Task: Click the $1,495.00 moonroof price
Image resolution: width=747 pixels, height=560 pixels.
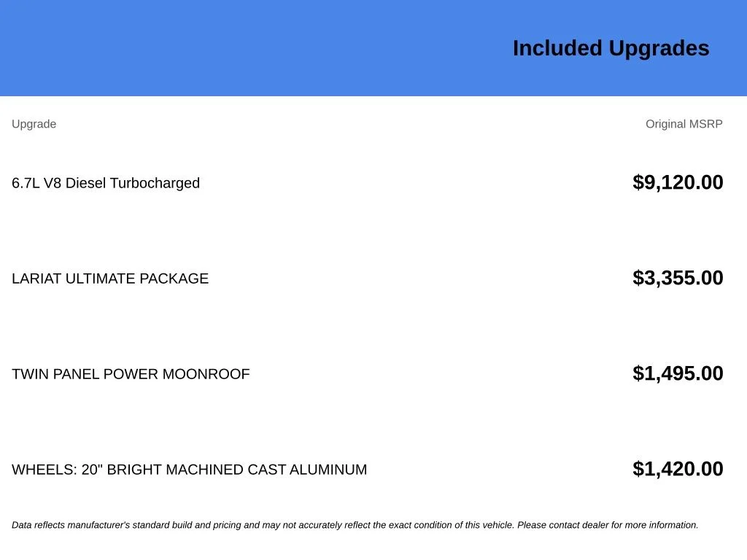Action: coord(678,374)
